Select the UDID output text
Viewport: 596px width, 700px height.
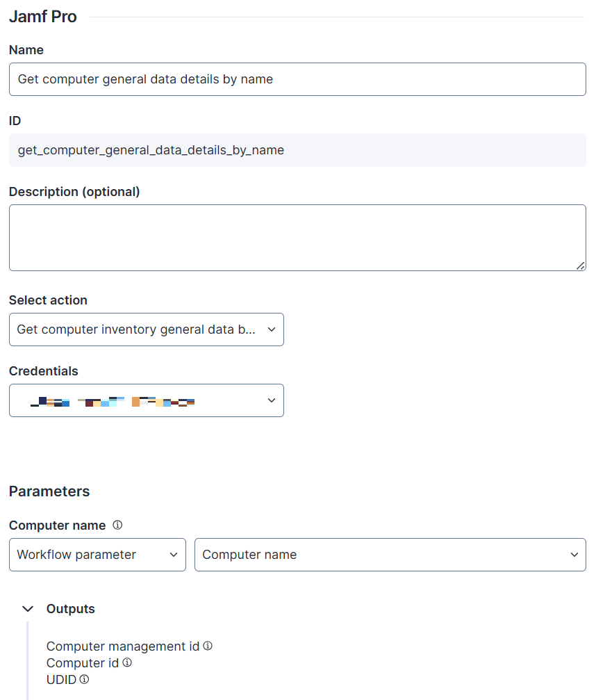tap(61, 680)
